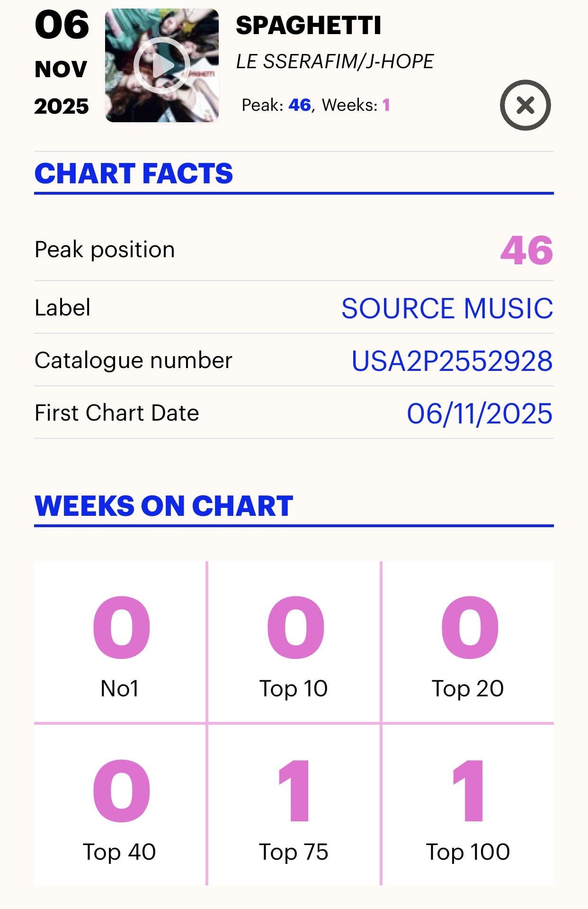Click the Top 20 weeks tile

(x=468, y=643)
